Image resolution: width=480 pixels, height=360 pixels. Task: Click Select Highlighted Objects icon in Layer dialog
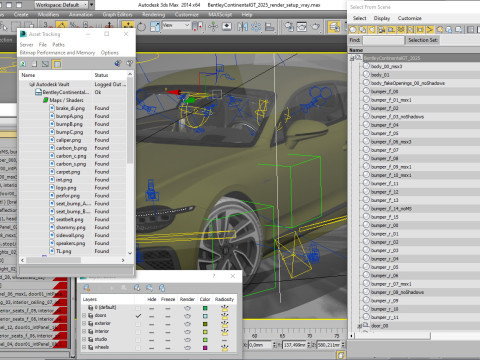pyautogui.click(x=124, y=287)
